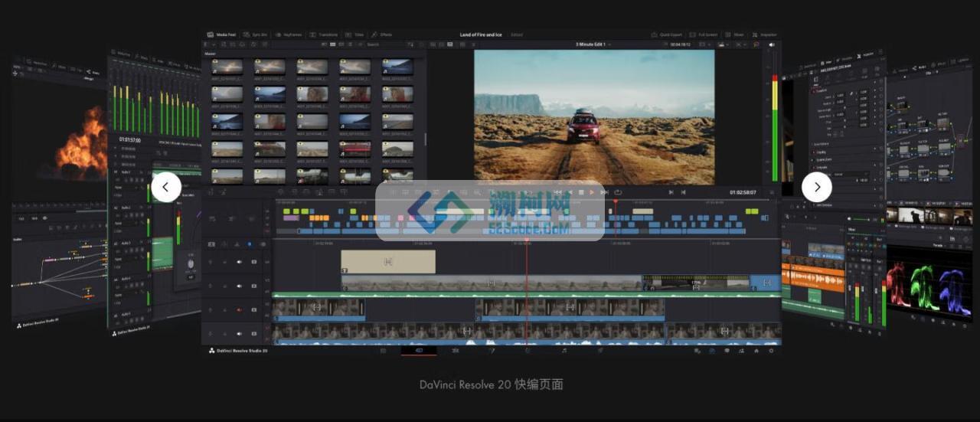980x422 pixels.
Task: Disable video on the bottom track
Action: point(254,333)
